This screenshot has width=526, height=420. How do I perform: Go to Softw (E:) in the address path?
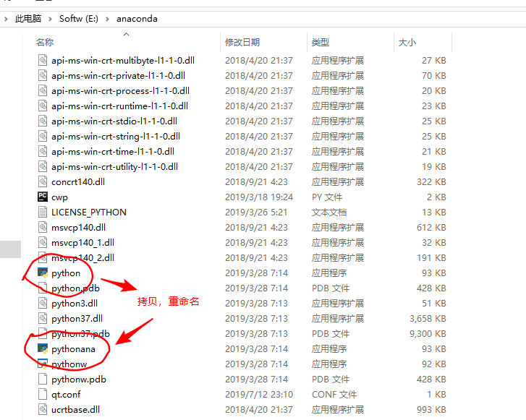pyautogui.click(x=79, y=19)
